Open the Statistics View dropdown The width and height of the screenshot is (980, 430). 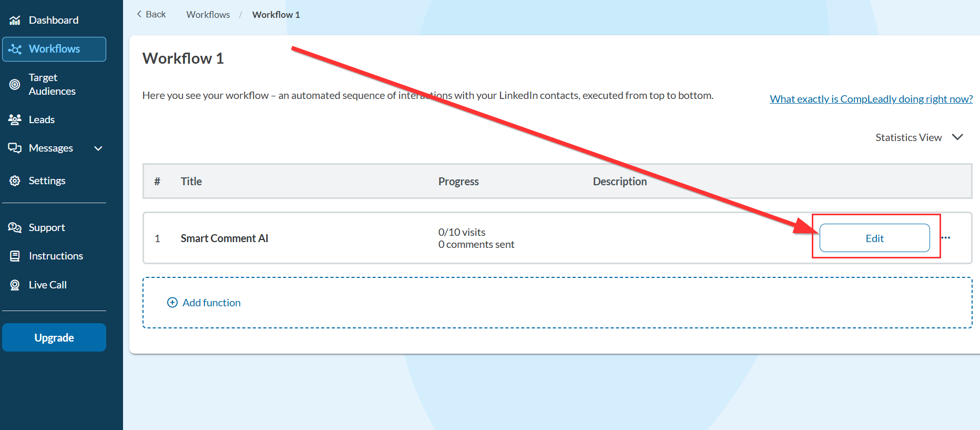(x=919, y=137)
